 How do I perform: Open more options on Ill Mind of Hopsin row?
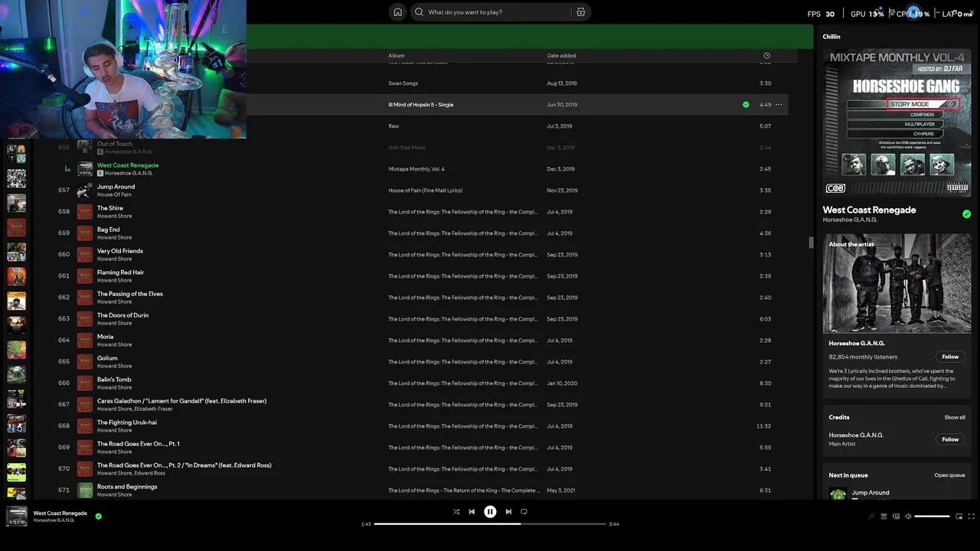click(x=779, y=105)
